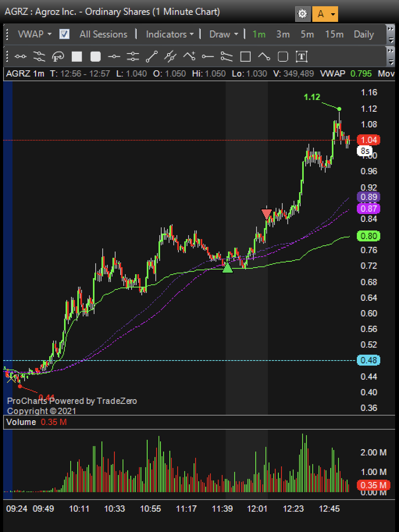Click the T: 12:56 - 12:57 readout

point(80,74)
